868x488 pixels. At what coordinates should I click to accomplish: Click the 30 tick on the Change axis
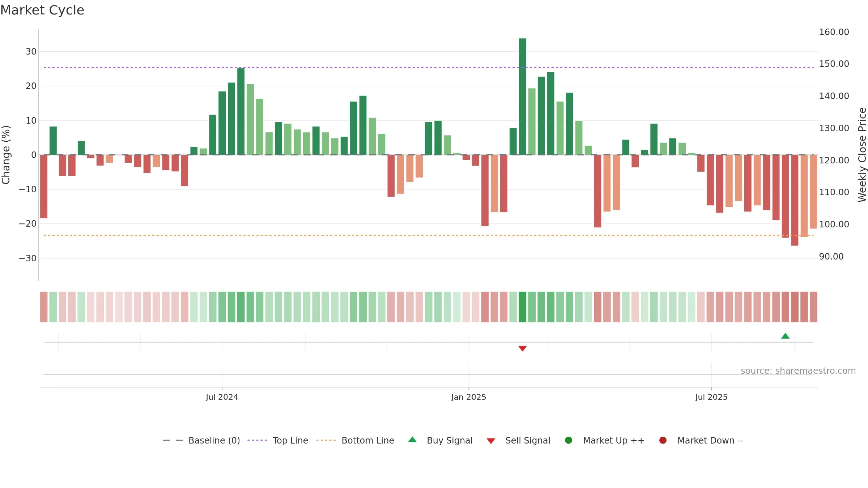[x=31, y=52]
